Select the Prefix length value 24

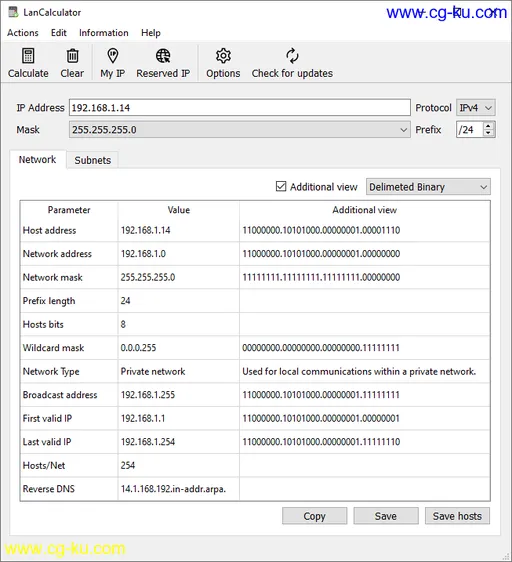(179, 301)
